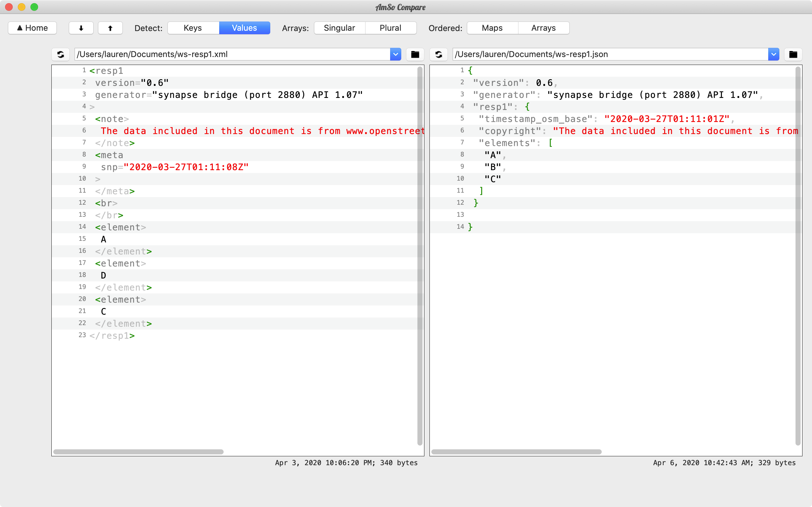Click the ws-resp1.xml path field
The image size is (812, 507).
tap(232, 54)
